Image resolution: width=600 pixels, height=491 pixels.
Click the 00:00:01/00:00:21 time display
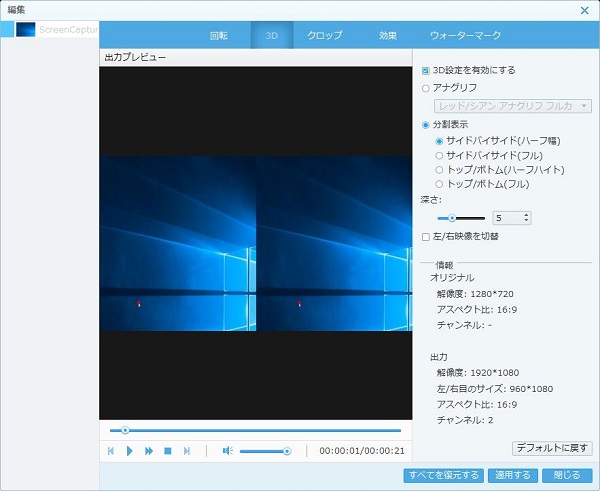[x=362, y=451]
